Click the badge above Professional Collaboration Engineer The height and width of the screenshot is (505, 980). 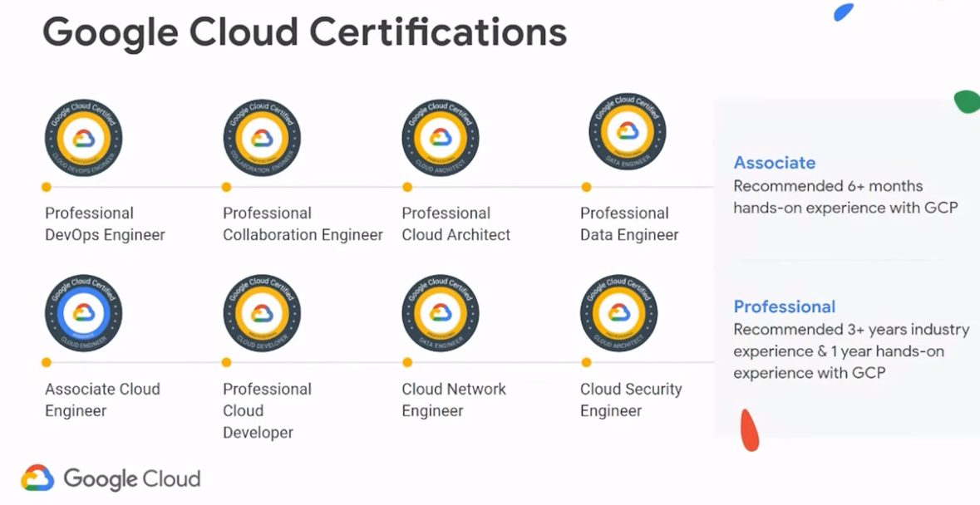point(262,138)
